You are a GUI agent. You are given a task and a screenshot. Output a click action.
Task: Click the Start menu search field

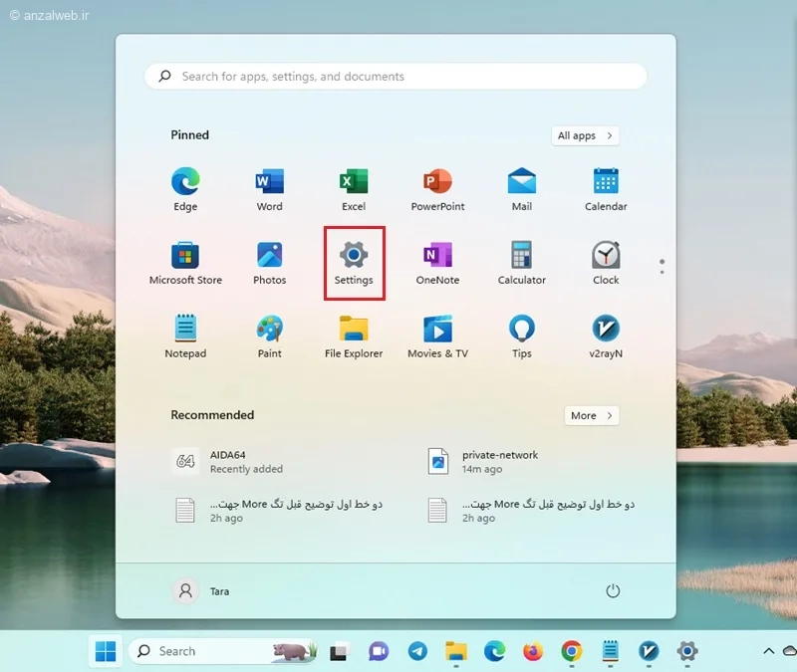click(396, 77)
